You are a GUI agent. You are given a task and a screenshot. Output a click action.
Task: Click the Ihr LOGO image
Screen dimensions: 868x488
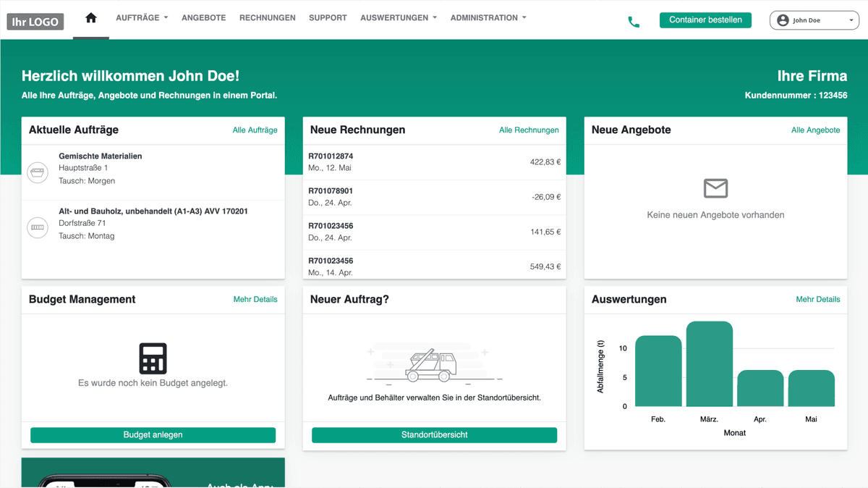point(35,22)
